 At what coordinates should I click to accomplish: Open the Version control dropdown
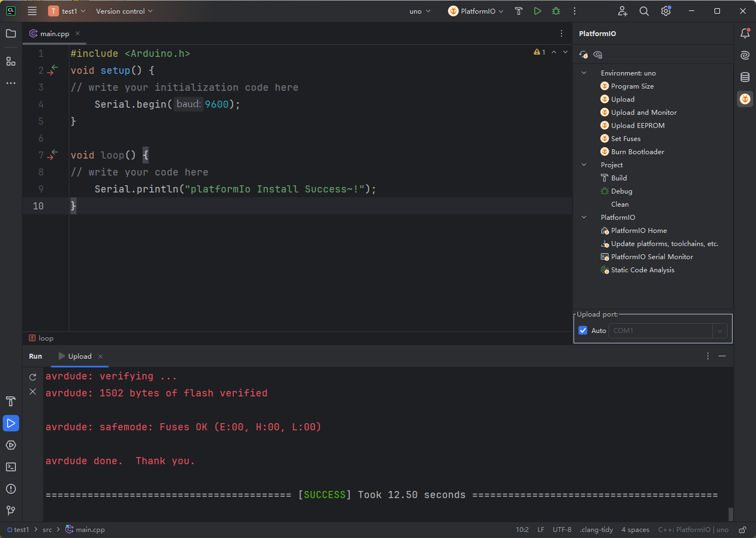click(x=124, y=11)
